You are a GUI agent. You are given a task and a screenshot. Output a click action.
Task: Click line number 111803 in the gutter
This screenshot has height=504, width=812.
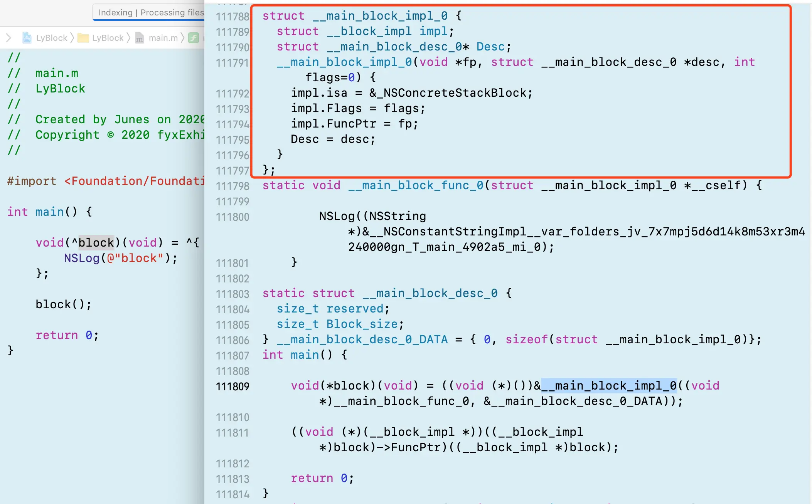[232, 294]
